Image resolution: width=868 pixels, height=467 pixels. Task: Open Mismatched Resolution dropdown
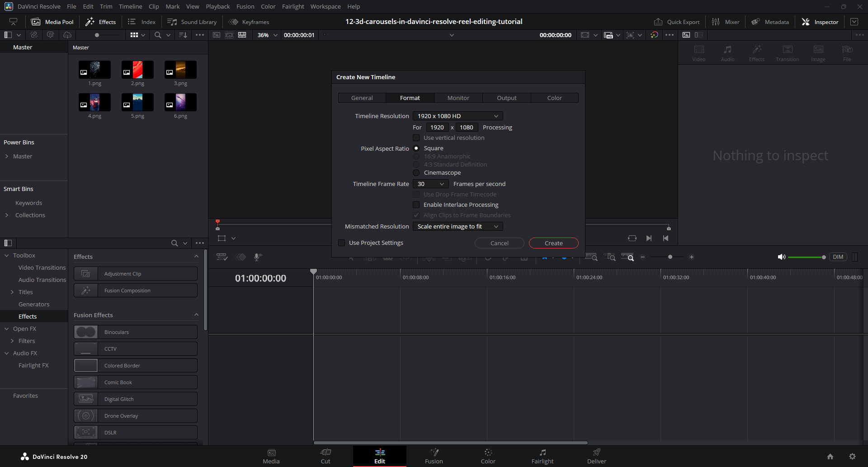click(x=458, y=227)
